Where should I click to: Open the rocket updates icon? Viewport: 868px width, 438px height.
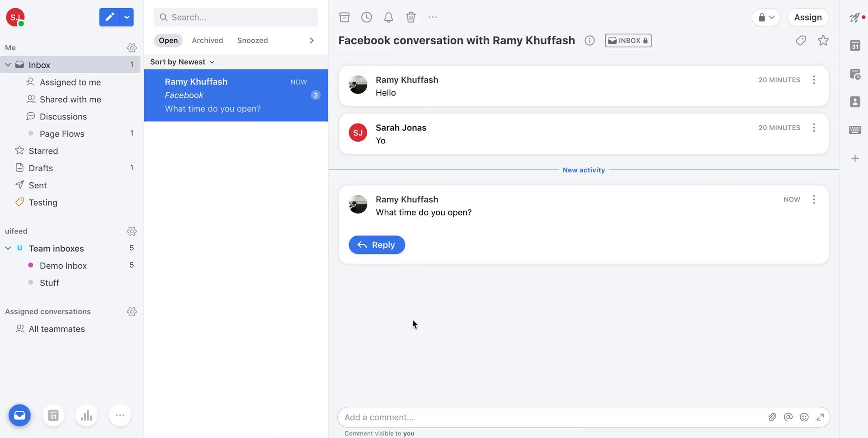(x=855, y=17)
